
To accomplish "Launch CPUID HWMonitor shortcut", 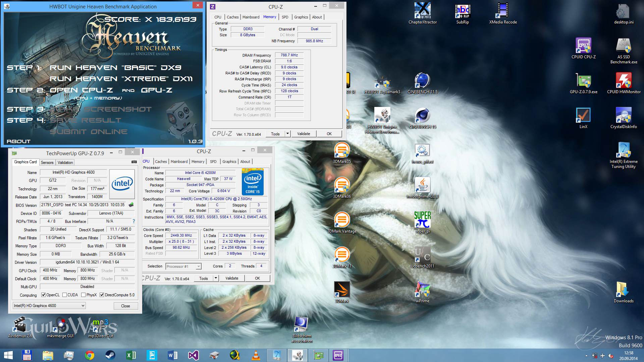I will [x=624, y=83].
